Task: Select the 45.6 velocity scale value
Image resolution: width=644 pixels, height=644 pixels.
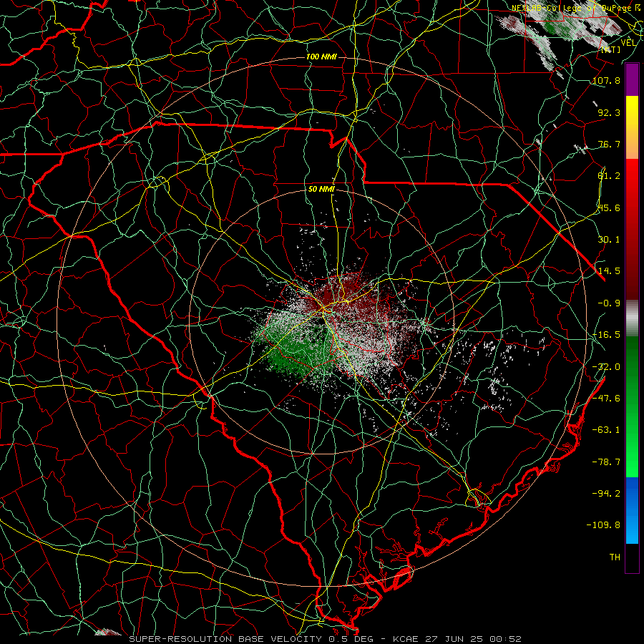Action: [x=609, y=208]
